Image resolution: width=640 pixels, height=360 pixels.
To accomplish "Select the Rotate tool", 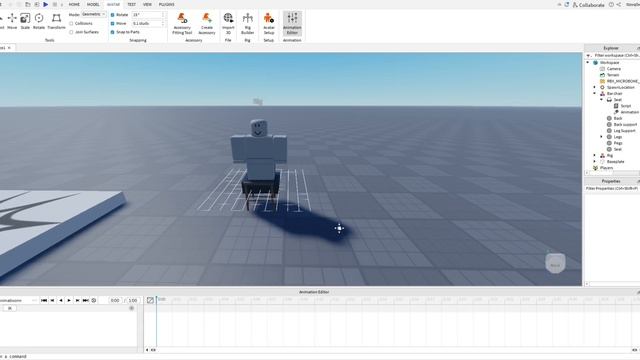I will (x=39, y=21).
